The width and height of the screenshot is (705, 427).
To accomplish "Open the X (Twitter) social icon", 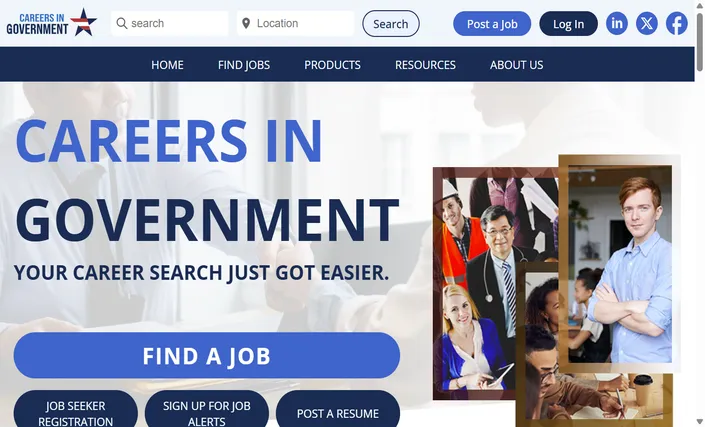I will point(647,23).
